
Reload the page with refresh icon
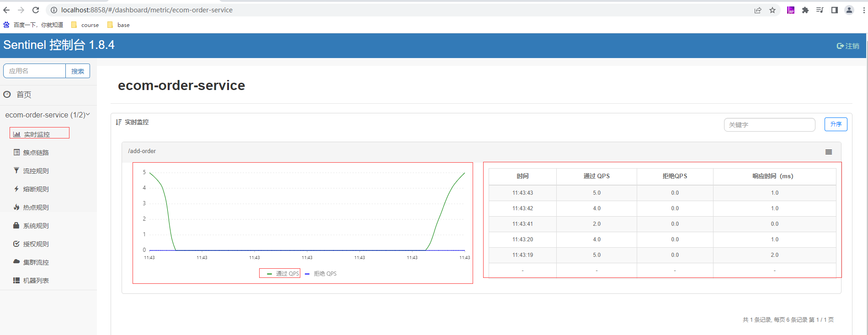[36, 10]
